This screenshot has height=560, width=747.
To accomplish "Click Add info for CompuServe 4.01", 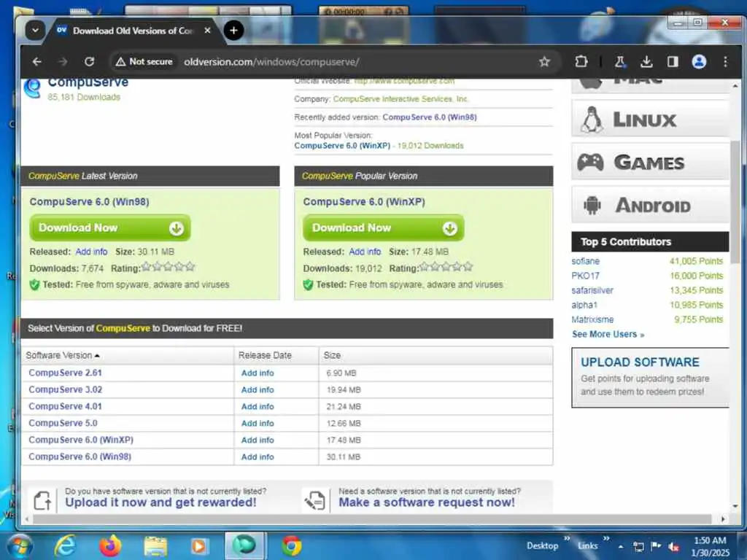I will [x=258, y=406].
